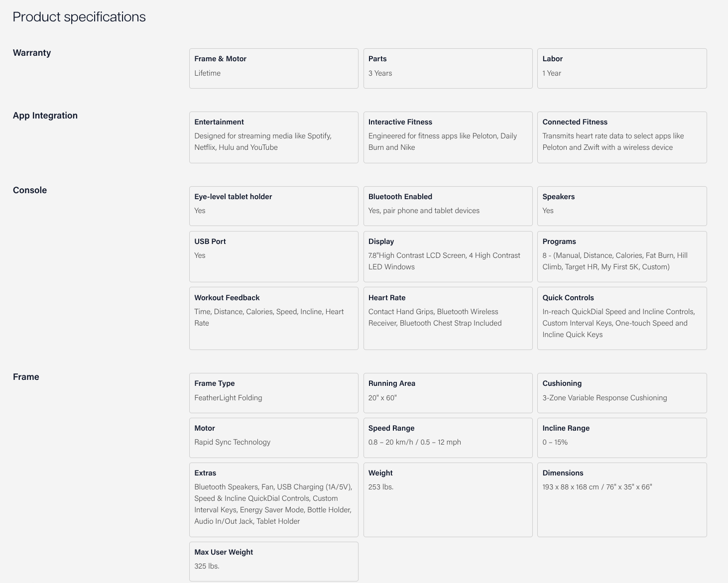Click the App Integration section label

pyautogui.click(x=45, y=116)
